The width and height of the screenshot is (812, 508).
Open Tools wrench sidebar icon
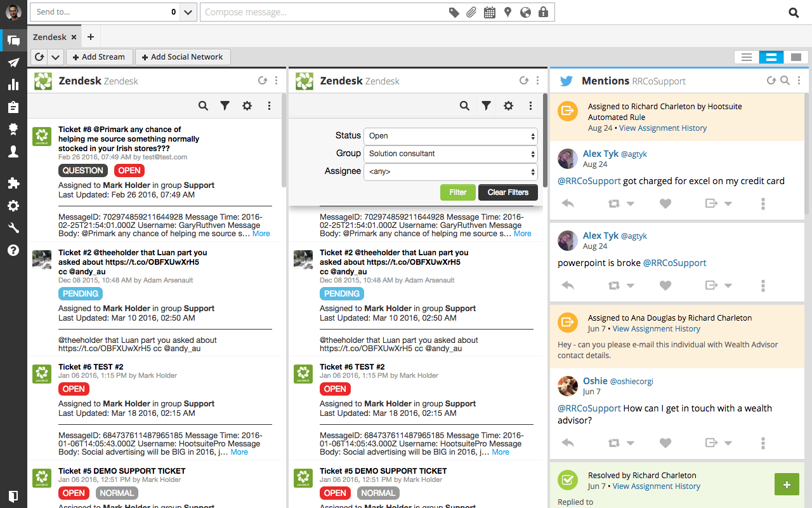13,228
